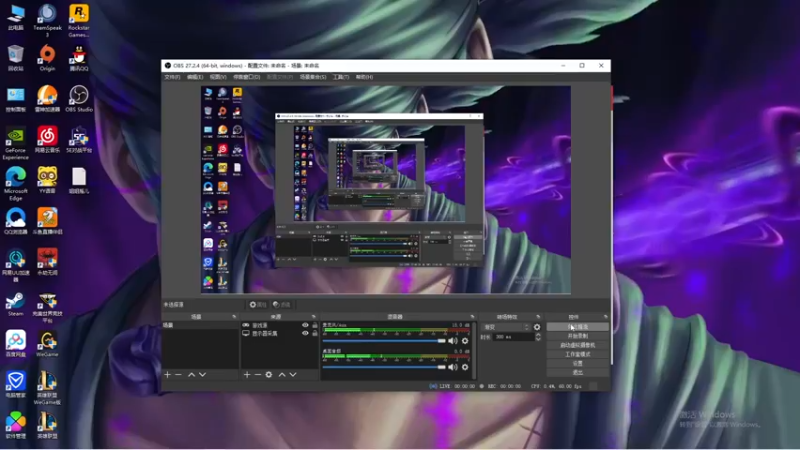Viewport: 800px width, 450px height.
Task: Mute the Desktop Audio speaker icon
Action: (x=453, y=367)
